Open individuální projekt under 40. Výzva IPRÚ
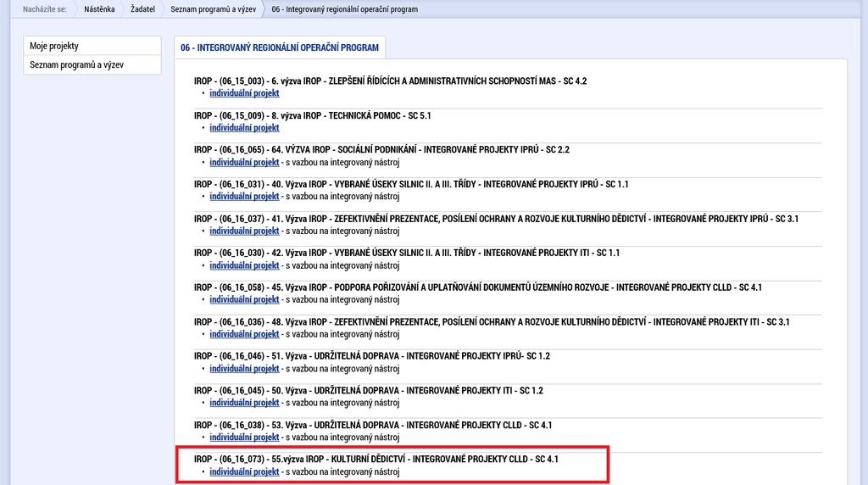868x485 pixels. tap(244, 196)
